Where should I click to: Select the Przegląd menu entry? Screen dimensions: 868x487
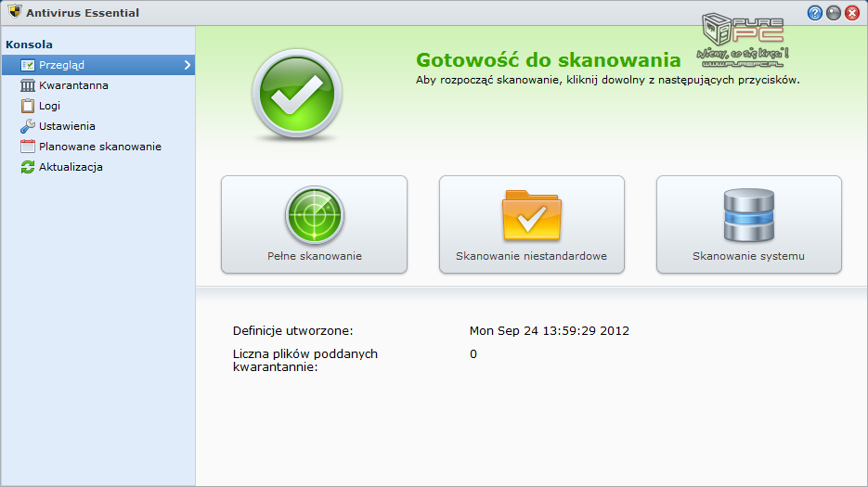point(61,65)
